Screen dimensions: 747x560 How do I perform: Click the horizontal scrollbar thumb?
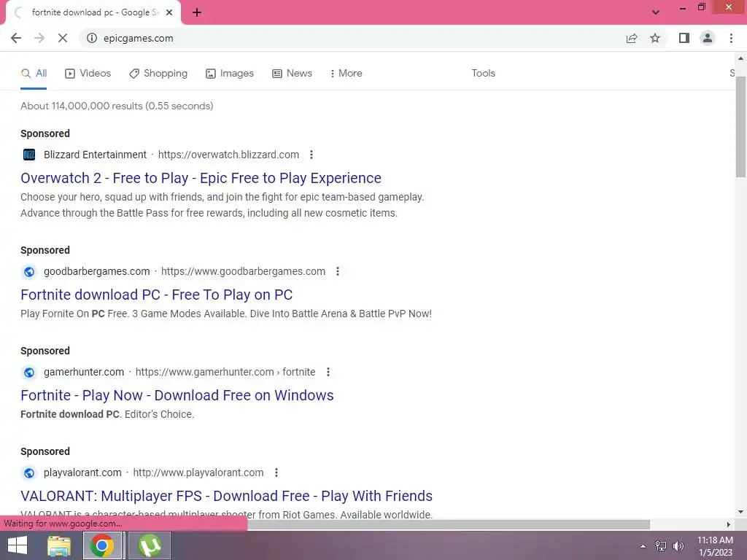point(448,524)
